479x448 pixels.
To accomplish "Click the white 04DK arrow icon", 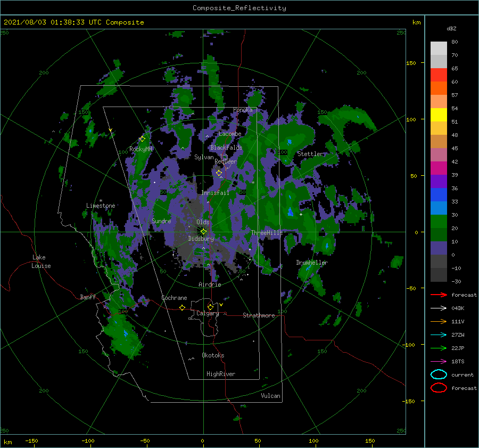I will click(x=439, y=308).
